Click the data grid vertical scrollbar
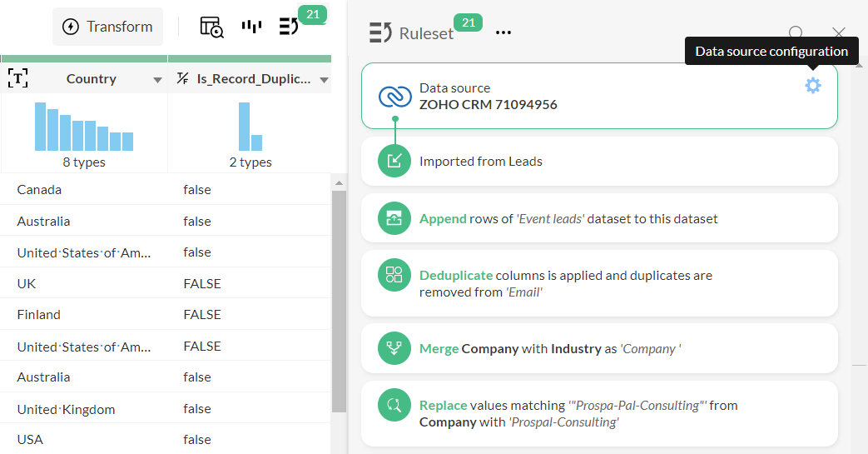 [339, 300]
